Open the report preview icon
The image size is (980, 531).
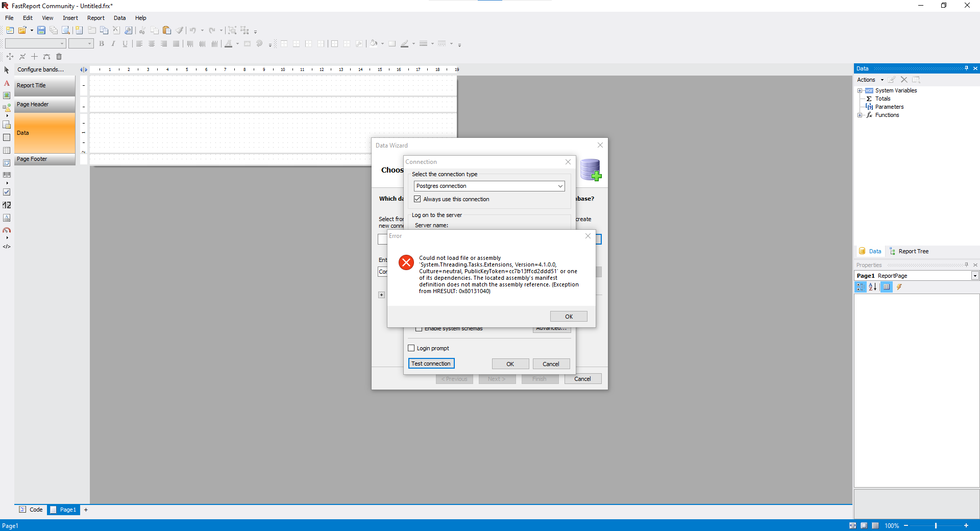(x=65, y=30)
